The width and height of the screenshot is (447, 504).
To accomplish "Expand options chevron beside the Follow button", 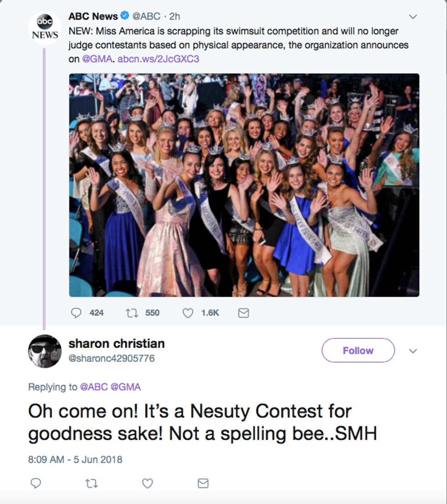I will [413, 351].
